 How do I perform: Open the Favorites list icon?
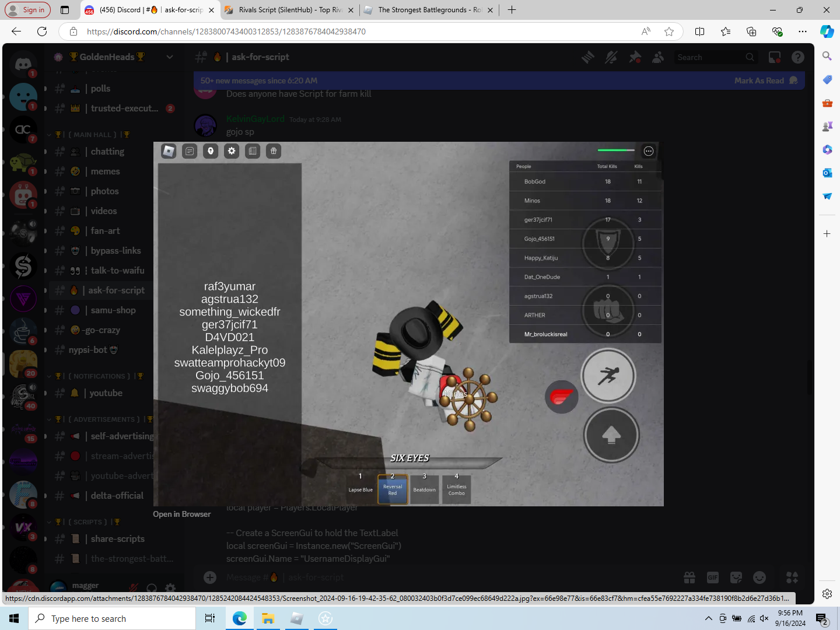(x=726, y=32)
